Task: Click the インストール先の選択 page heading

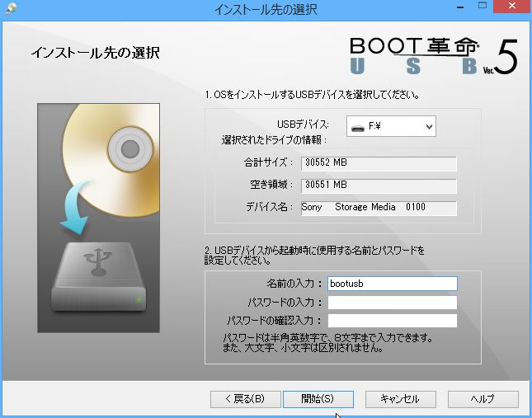Action: pos(96,53)
